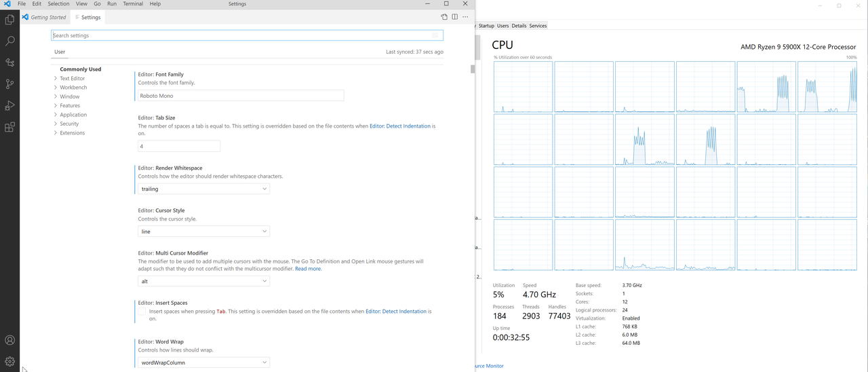Screen dimensions: 868x372
Task: Expand the Text Editor settings category
Action: click(73, 79)
